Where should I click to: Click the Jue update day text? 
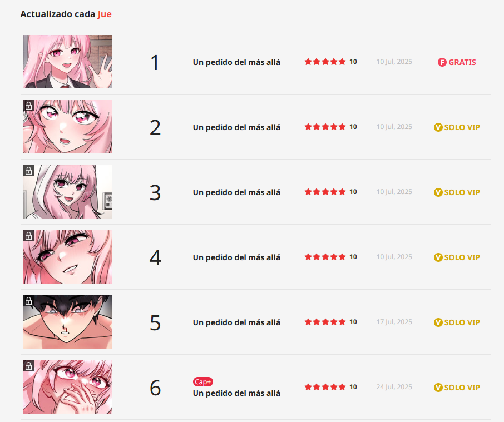[x=105, y=14]
